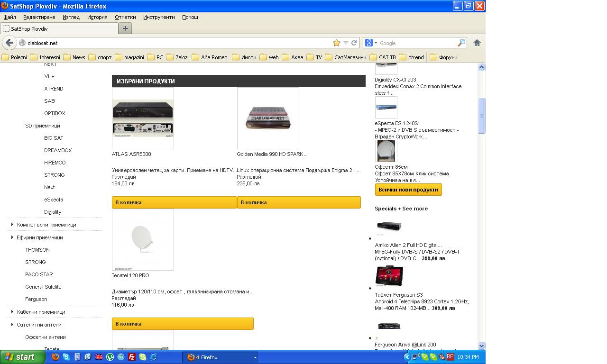This screenshot has width=607, height=364.
Task: Open a new tab with the plus button
Action: (x=125, y=28)
